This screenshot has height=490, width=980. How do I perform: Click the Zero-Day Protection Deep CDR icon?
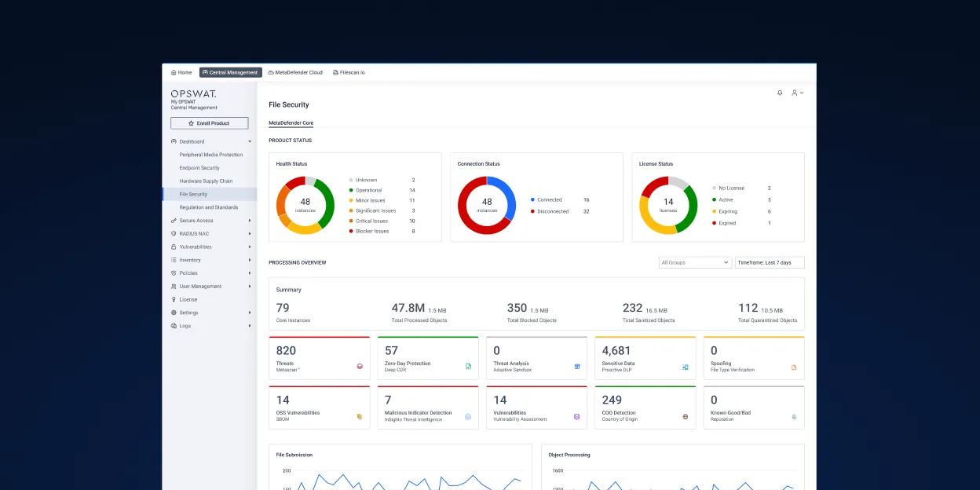[x=469, y=367]
